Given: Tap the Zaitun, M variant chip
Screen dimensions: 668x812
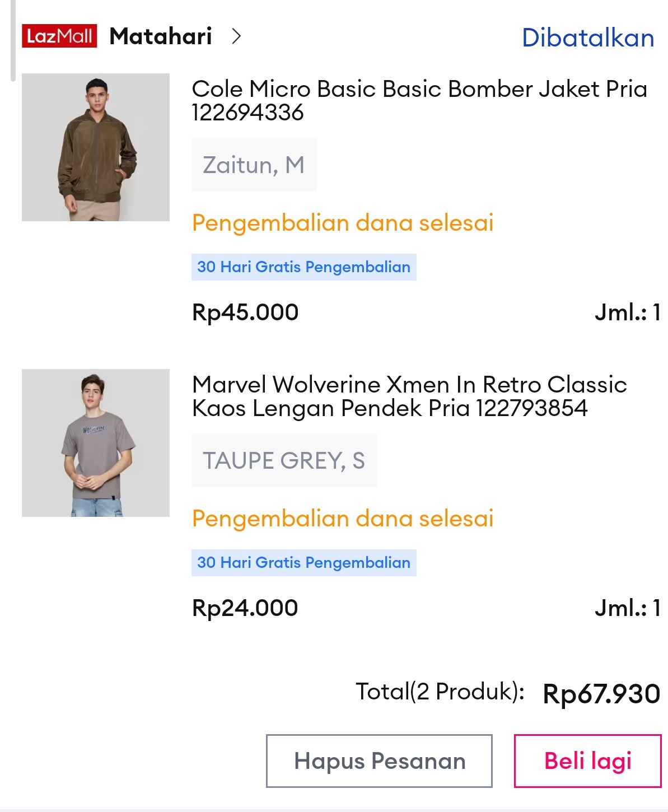Looking at the screenshot, I should pyautogui.click(x=254, y=165).
